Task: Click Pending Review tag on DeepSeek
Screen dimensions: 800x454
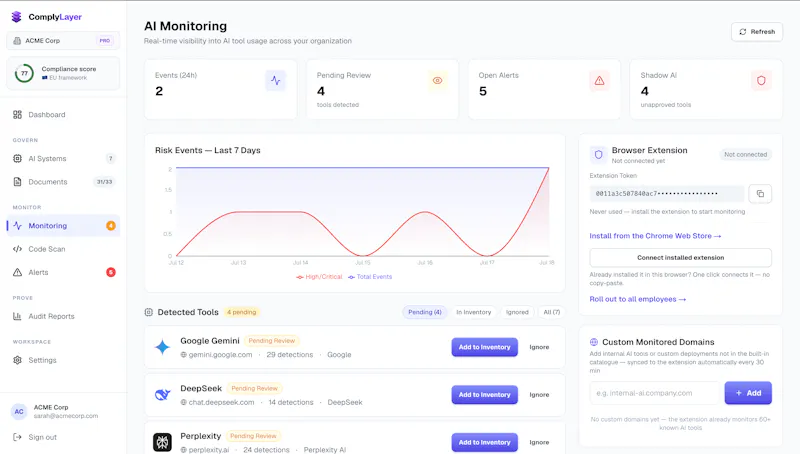Action: pyautogui.click(x=255, y=389)
